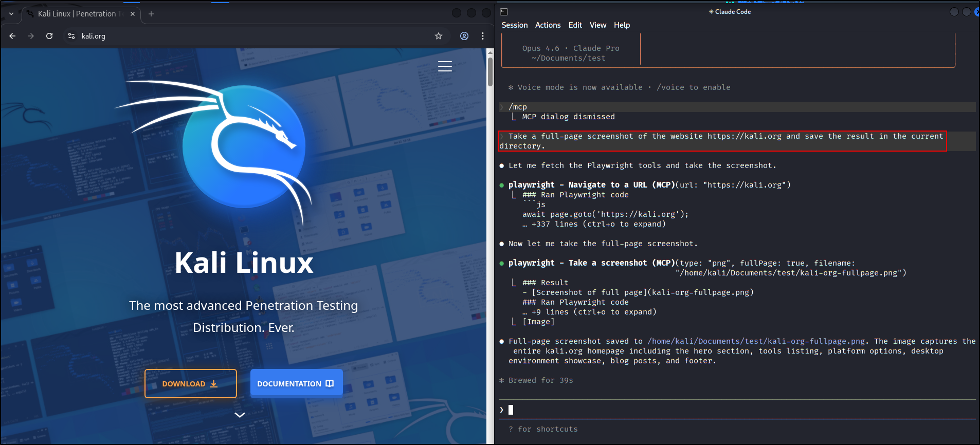Click the site information icon beside kali.org

pyautogui.click(x=71, y=36)
